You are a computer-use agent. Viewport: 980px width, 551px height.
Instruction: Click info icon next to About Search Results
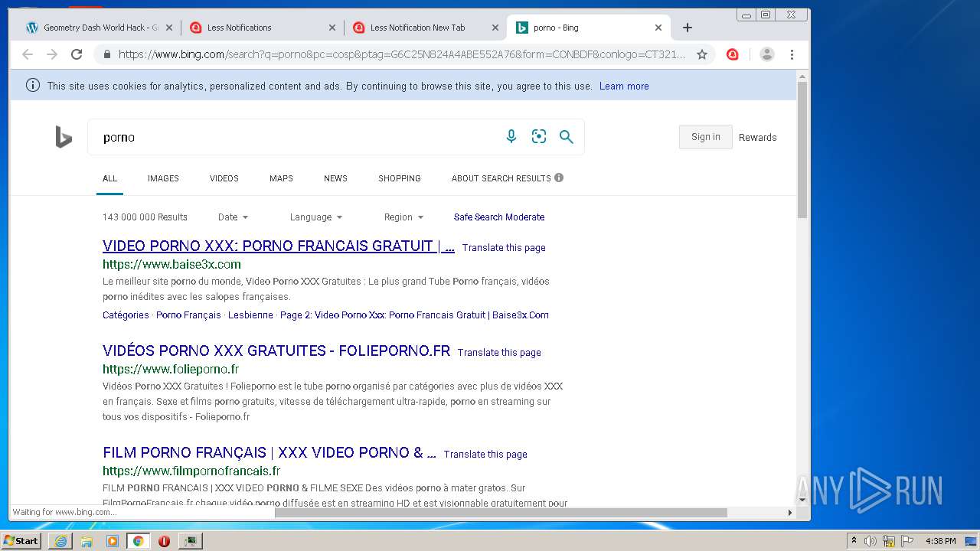tap(559, 178)
